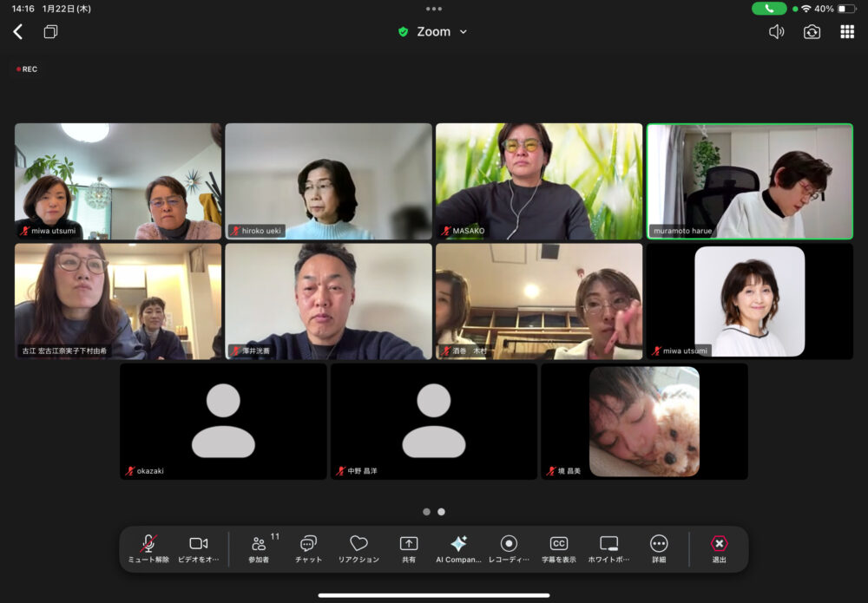Screen dimensions: 868x603
Task: Unmute microphone with ミュート解除 button
Action: [148, 548]
